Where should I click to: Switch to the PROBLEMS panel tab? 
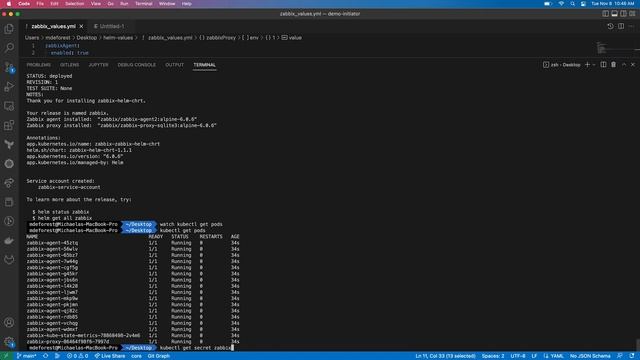point(38,65)
